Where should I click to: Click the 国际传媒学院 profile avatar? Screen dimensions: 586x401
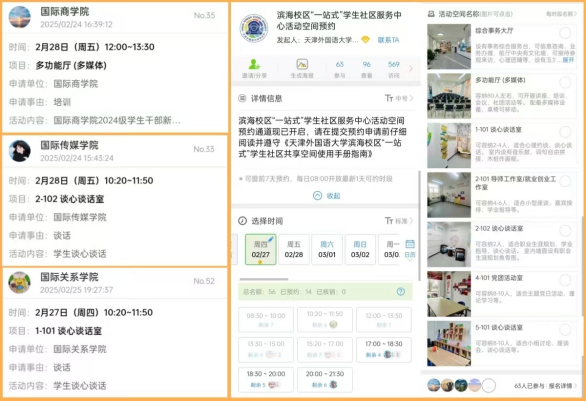pos(19,151)
